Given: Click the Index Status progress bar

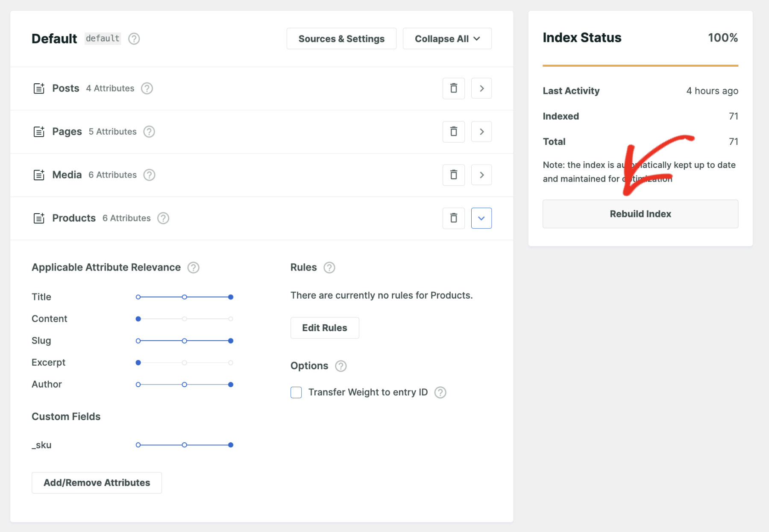Looking at the screenshot, I should tap(640, 65).
